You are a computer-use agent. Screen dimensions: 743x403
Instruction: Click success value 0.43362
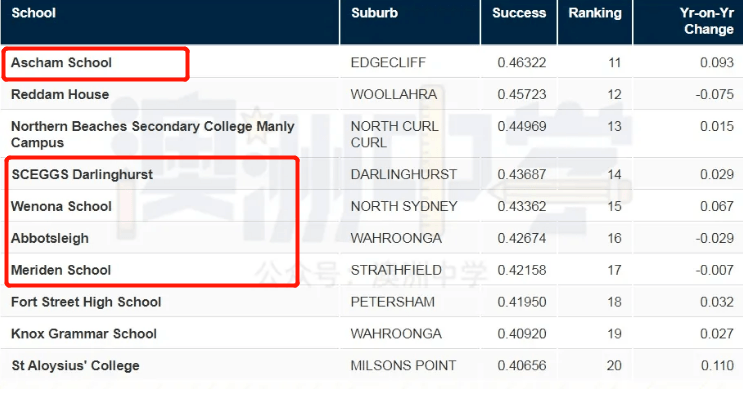click(x=522, y=206)
